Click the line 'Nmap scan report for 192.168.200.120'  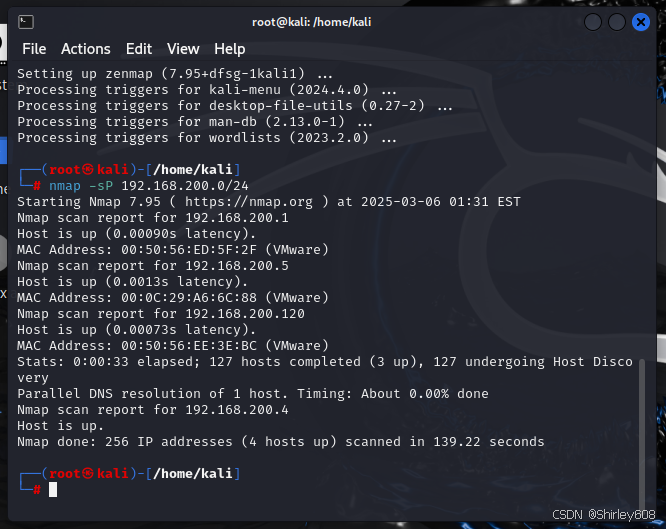click(161, 314)
